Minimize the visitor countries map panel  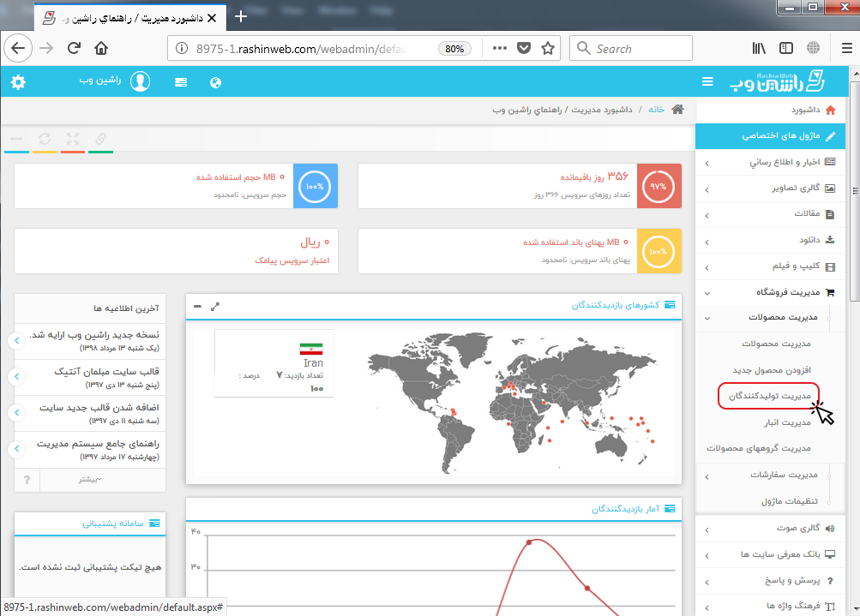197,307
